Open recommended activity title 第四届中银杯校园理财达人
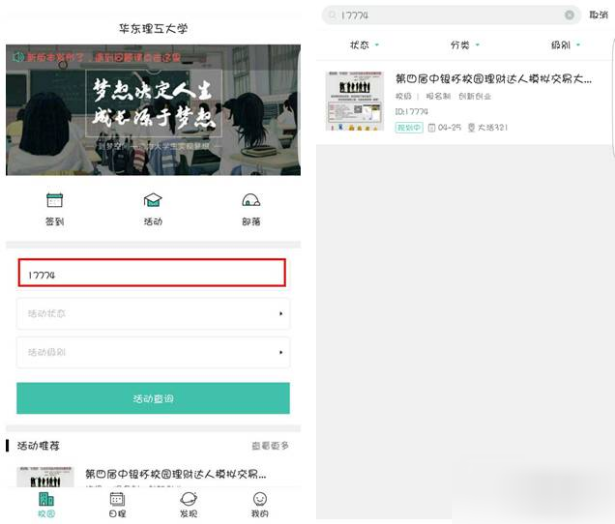615x524 pixels. tap(176, 474)
